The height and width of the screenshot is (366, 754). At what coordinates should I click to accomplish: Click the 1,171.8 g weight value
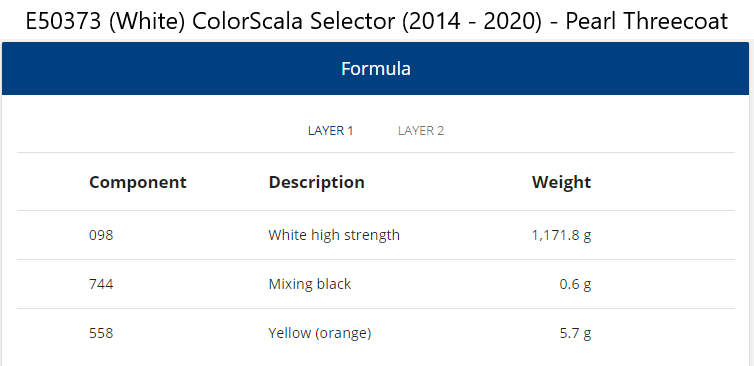click(561, 235)
